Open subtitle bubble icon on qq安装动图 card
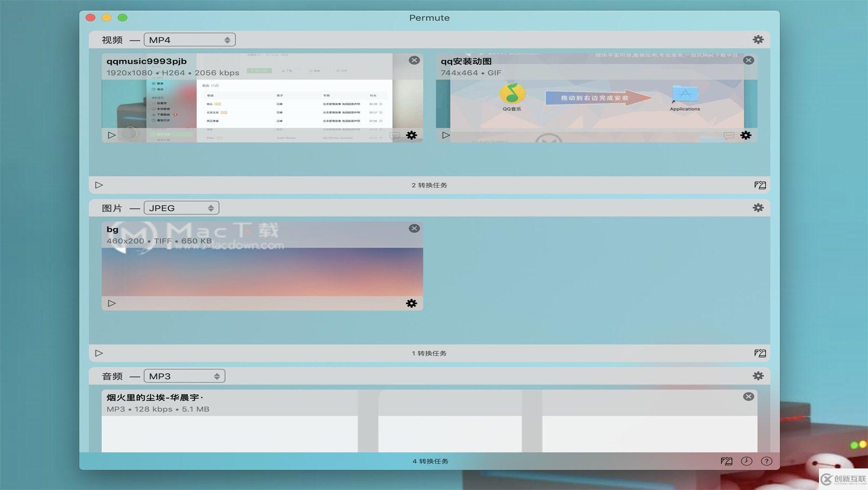The image size is (868, 490). (729, 135)
